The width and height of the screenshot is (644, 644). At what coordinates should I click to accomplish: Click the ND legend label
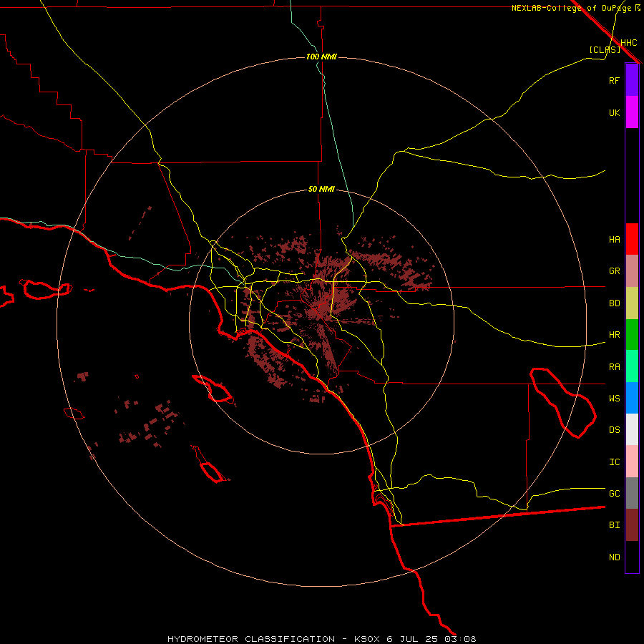click(615, 557)
